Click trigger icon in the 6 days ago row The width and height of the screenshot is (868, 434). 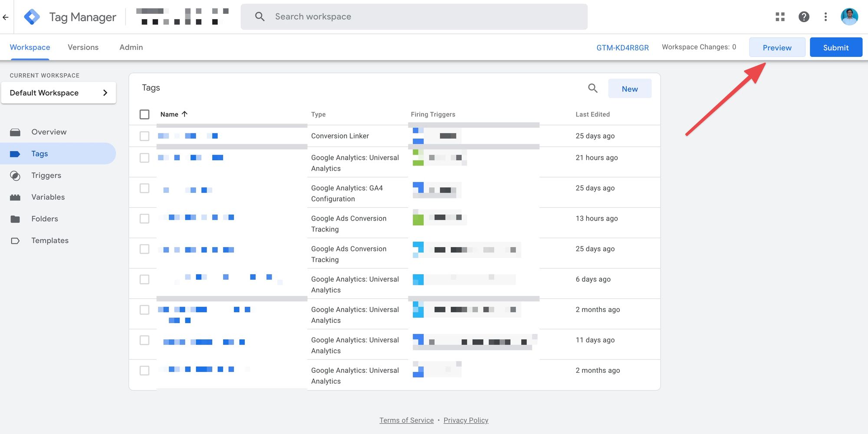[x=418, y=279]
